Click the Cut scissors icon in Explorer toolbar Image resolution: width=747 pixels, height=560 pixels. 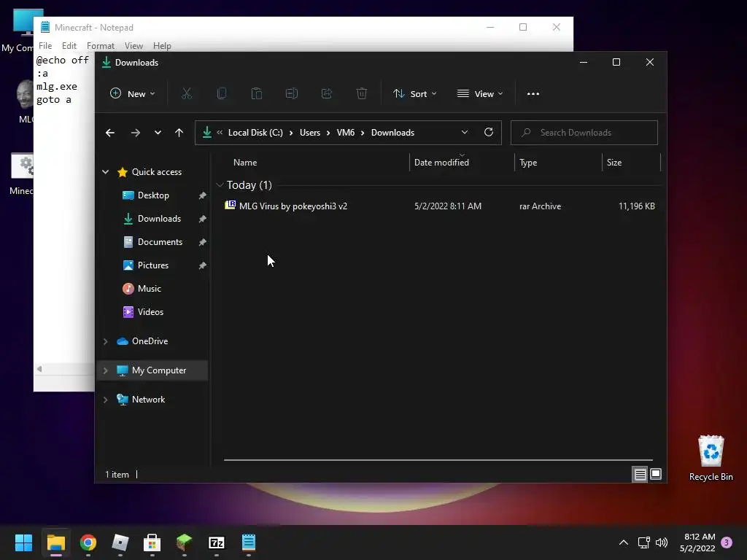tap(187, 93)
